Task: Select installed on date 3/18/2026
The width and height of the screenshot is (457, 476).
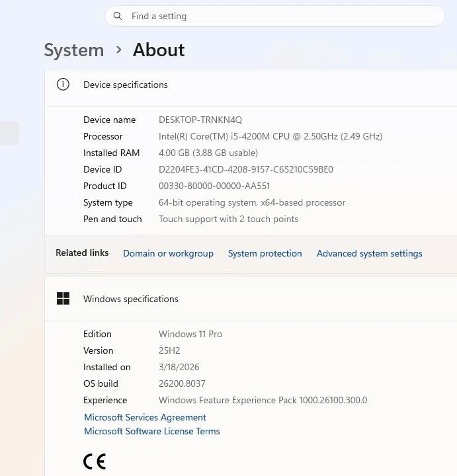Action: [x=179, y=368]
